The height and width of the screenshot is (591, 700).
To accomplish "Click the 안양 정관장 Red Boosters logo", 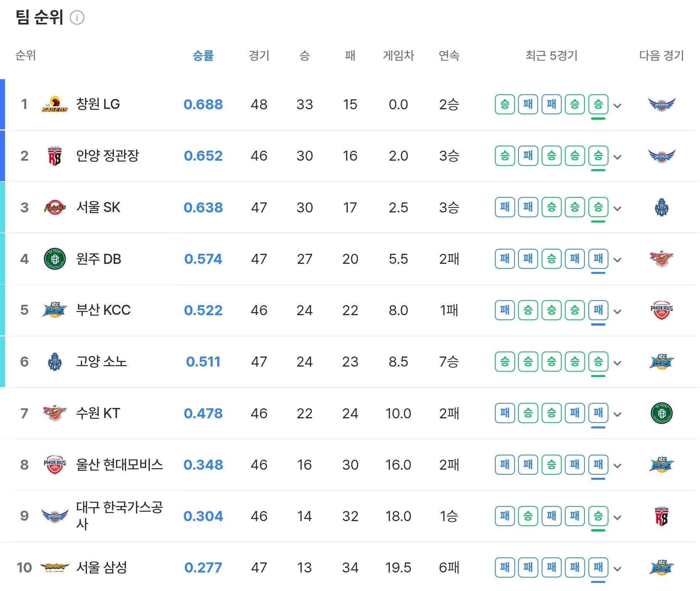I will pyautogui.click(x=54, y=156).
